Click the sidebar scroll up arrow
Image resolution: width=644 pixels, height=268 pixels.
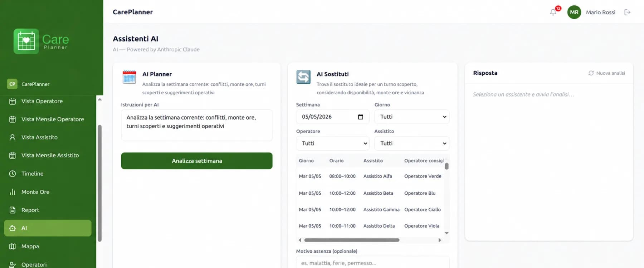click(x=100, y=99)
